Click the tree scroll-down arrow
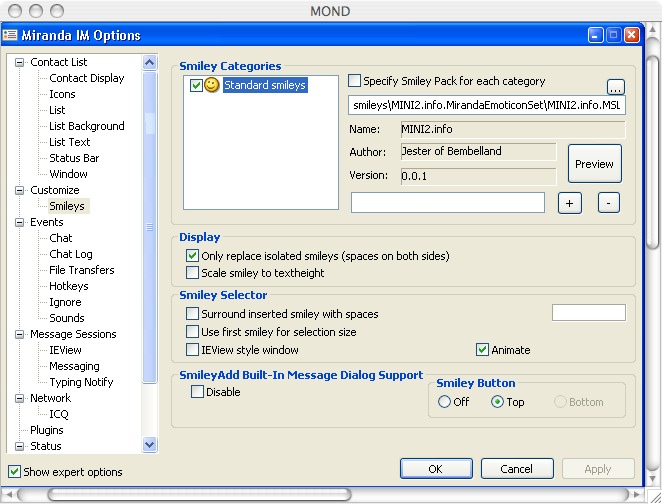The width and height of the screenshot is (662, 504). [150, 445]
